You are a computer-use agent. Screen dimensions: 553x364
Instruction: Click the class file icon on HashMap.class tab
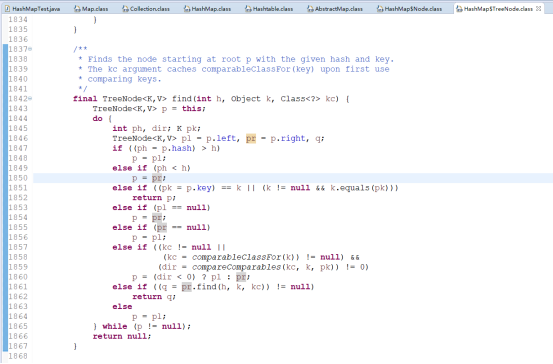pyautogui.click(x=187, y=9)
